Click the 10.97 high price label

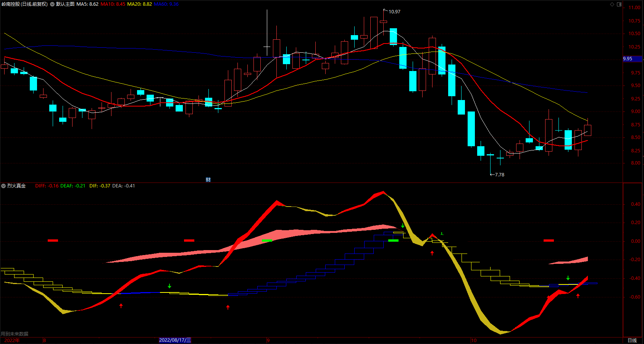click(x=394, y=12)
